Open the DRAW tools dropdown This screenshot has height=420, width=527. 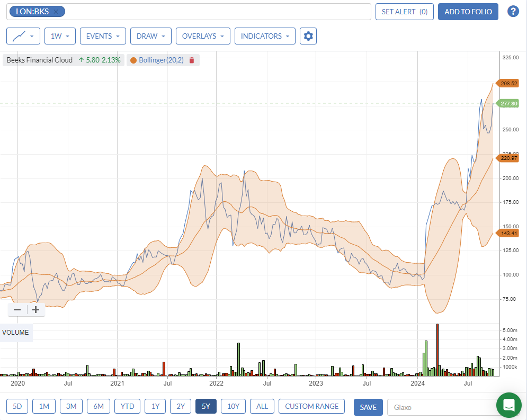point(151,36)
